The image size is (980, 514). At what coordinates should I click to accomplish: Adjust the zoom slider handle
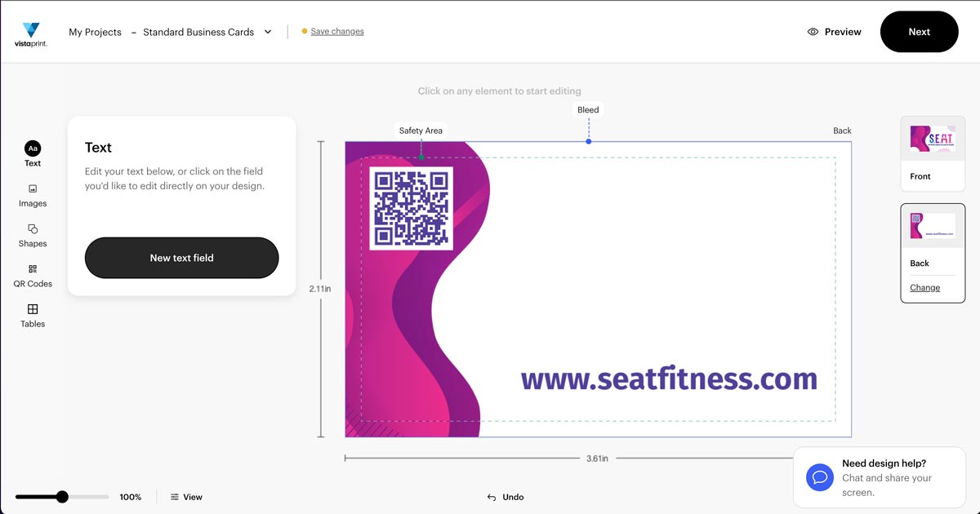click(62, 497)
